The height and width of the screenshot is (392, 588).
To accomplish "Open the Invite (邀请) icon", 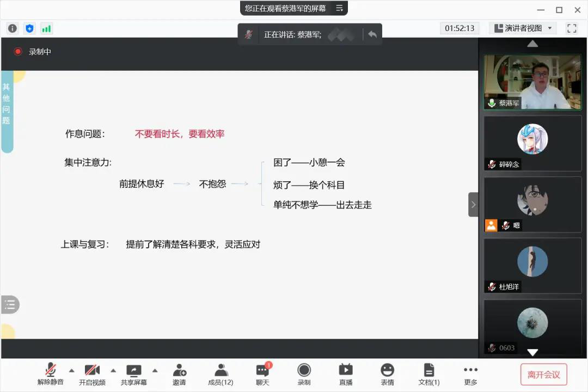I will (x=179, y=374).
